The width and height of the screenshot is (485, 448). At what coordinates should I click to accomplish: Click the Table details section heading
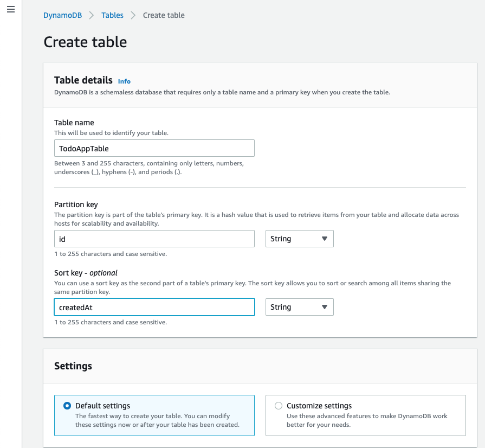(83, 80)
